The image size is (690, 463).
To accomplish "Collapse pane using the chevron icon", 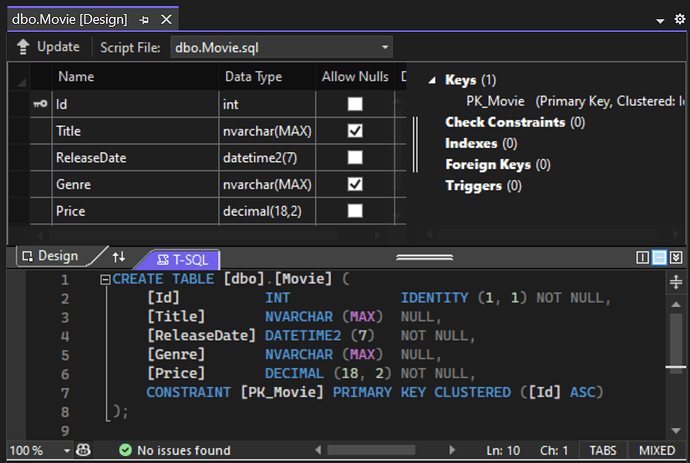I will pos(676,257).
